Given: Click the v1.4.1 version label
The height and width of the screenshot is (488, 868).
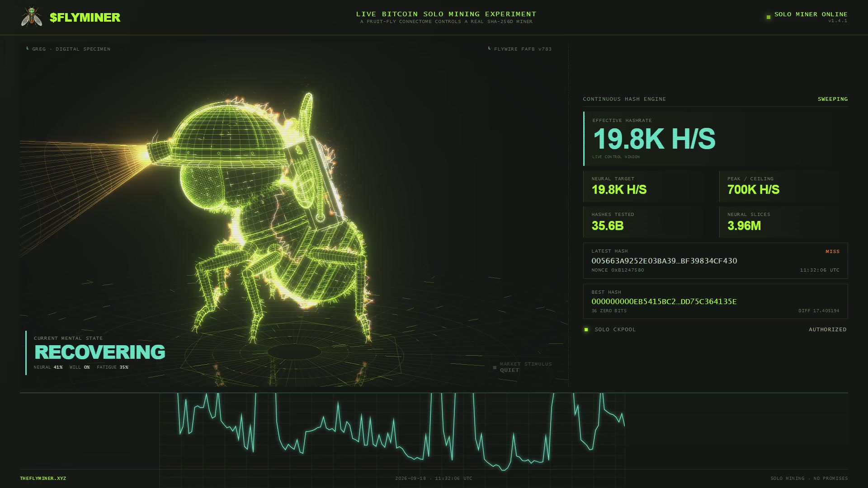Looking at the screenshot, I should click(838, 21).
